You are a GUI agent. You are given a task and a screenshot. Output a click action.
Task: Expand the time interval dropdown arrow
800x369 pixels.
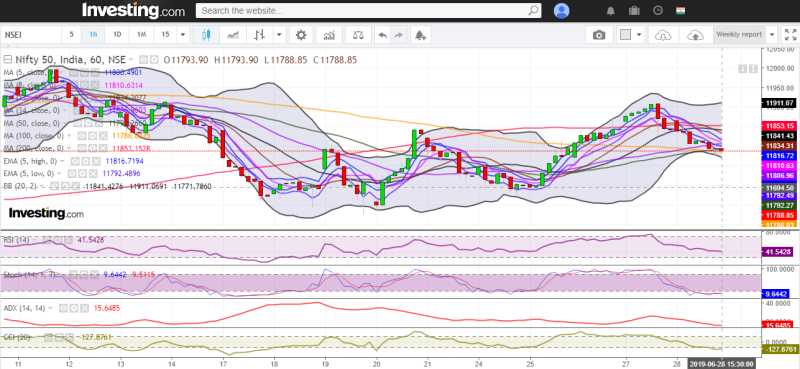coord(183,35)
